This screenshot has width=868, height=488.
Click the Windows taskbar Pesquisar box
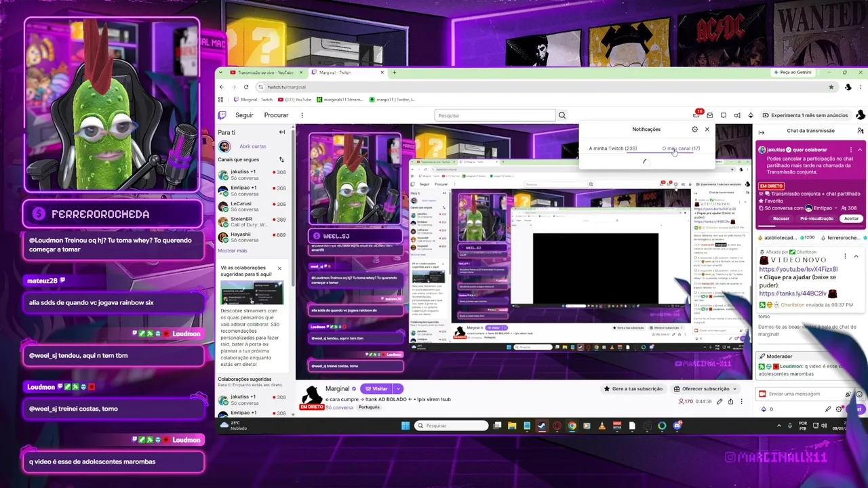(452, 426)
